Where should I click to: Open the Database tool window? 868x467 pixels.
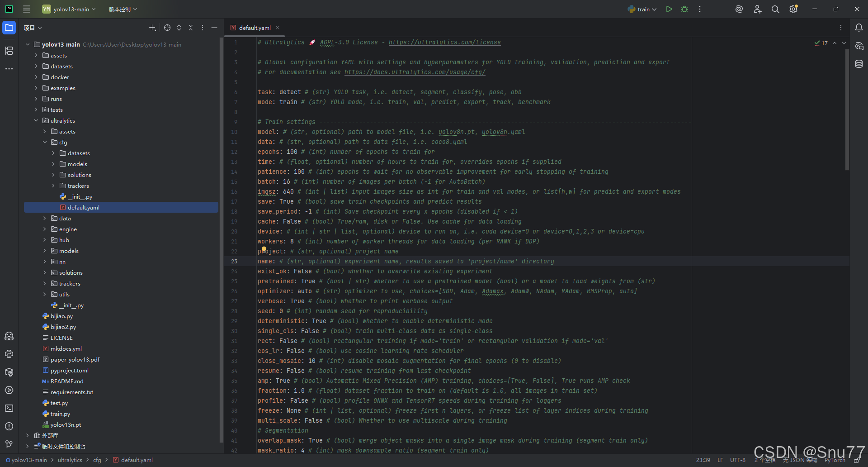pyautogui.click(x=859, y=64)
